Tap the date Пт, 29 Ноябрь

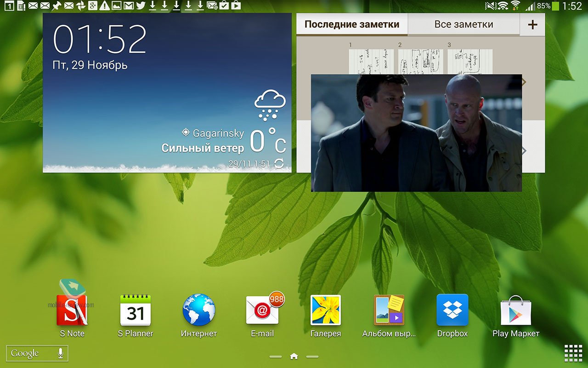point(90,65)
